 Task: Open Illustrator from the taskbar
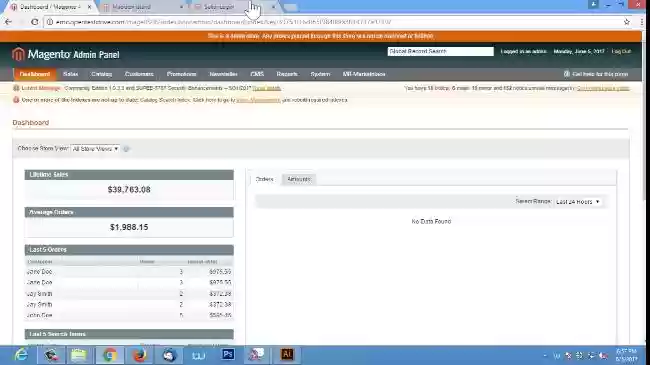coord(287,355)
